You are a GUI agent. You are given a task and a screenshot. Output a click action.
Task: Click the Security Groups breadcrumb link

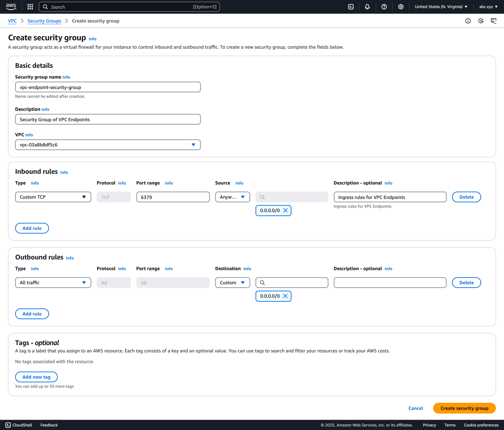(x=44, y=20)
